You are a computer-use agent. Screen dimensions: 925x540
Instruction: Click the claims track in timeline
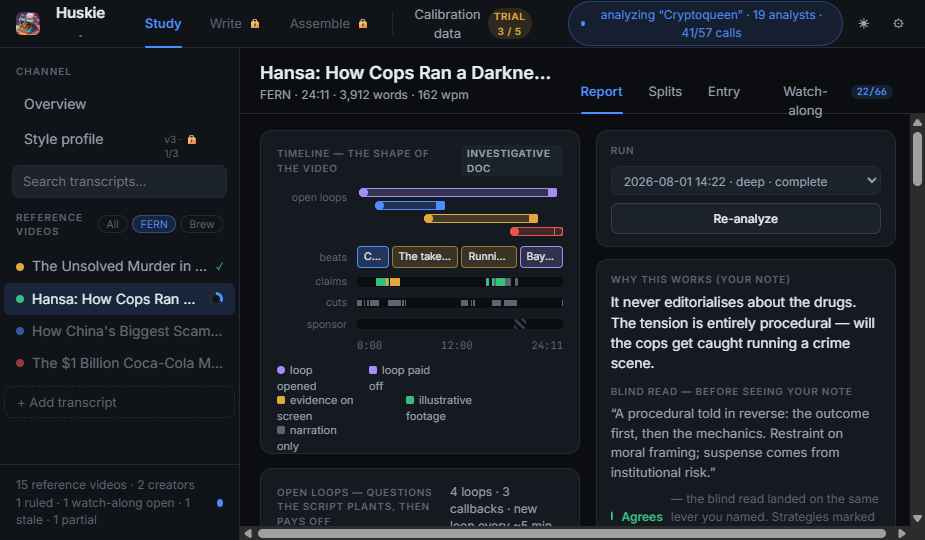460,282
